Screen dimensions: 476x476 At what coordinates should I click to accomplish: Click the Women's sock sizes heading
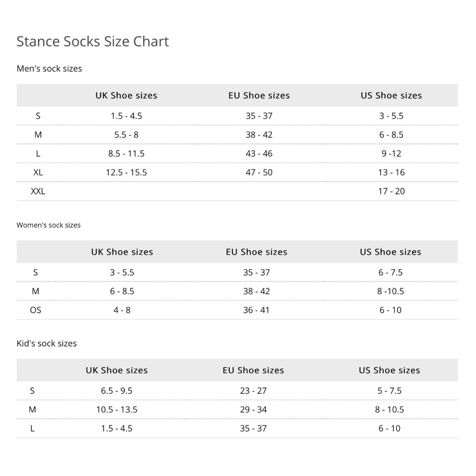coord(48,225)
